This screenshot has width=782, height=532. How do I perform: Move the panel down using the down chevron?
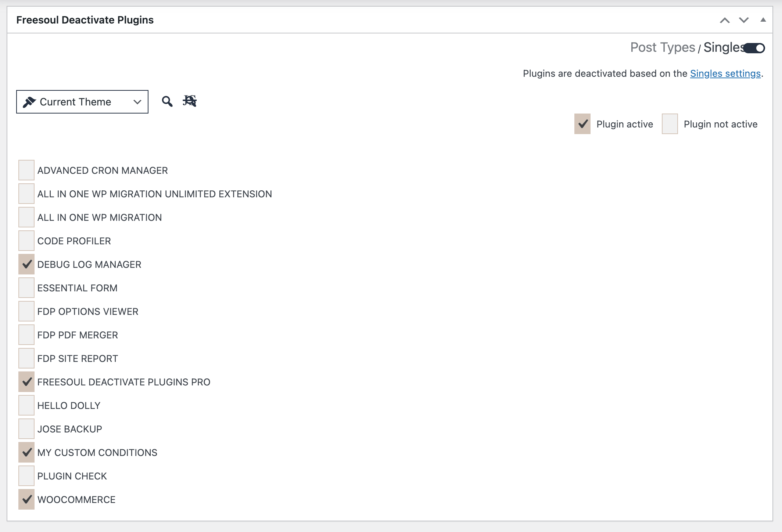click(x=743, y=20)
